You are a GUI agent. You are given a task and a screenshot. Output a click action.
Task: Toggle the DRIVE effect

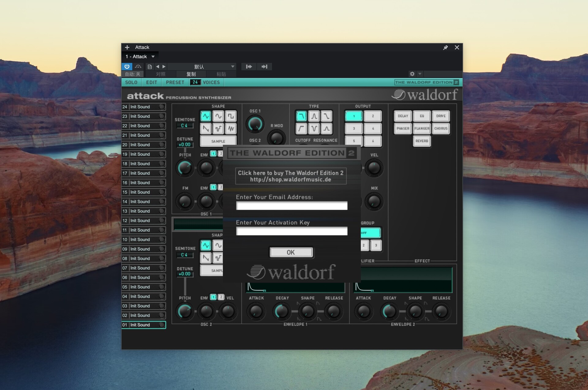pos(441,116)
